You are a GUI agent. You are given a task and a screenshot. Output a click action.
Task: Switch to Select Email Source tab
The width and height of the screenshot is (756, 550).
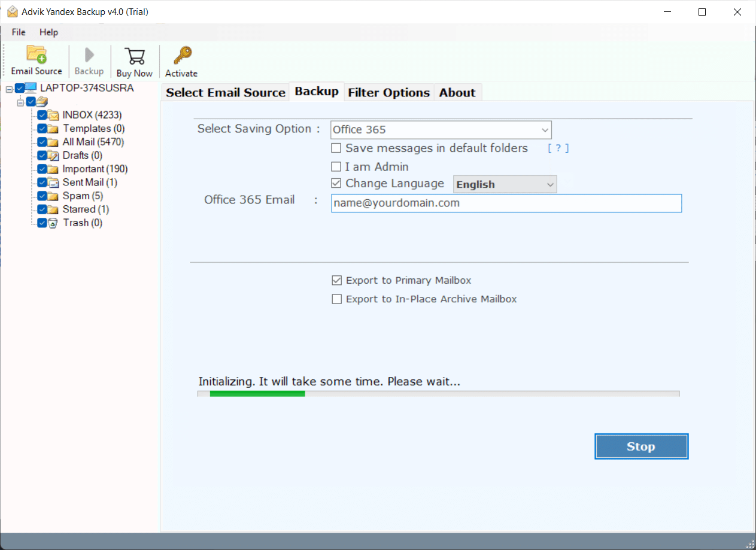click(x=226, y=92)
